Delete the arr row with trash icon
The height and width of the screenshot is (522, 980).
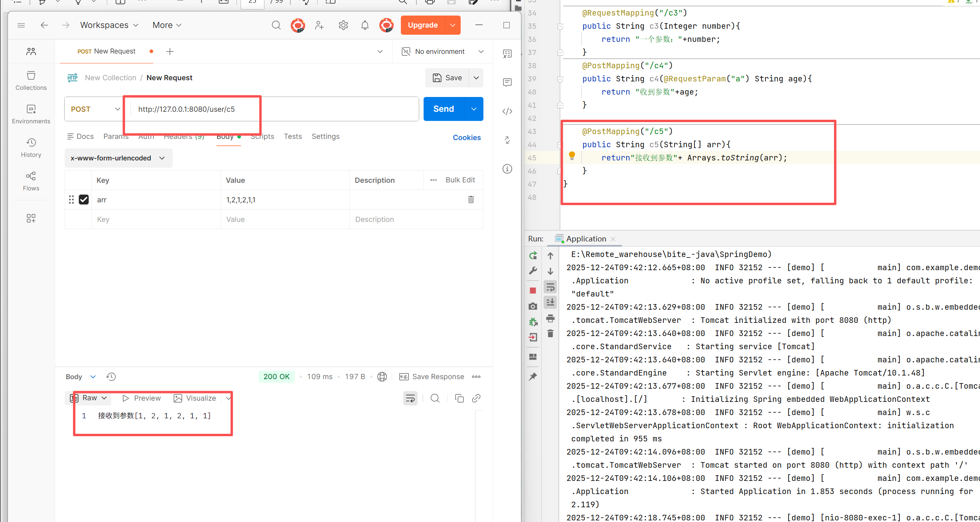point(471,200)
